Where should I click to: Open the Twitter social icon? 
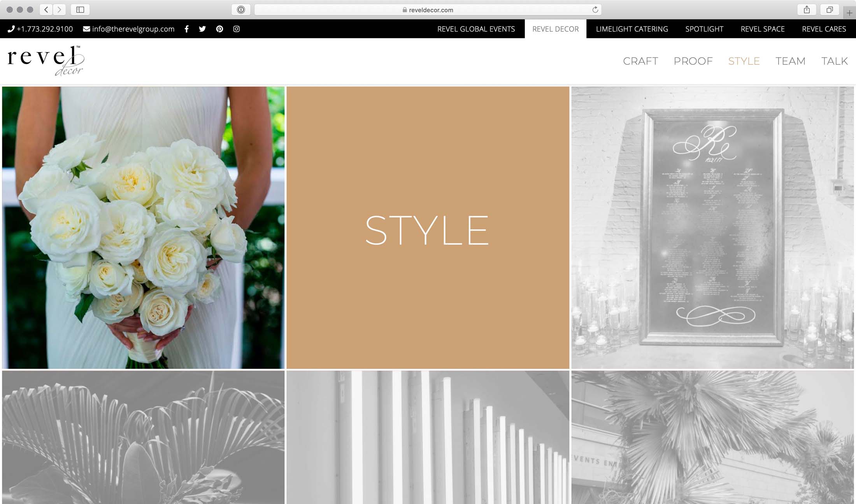click(x=202, y=29)
